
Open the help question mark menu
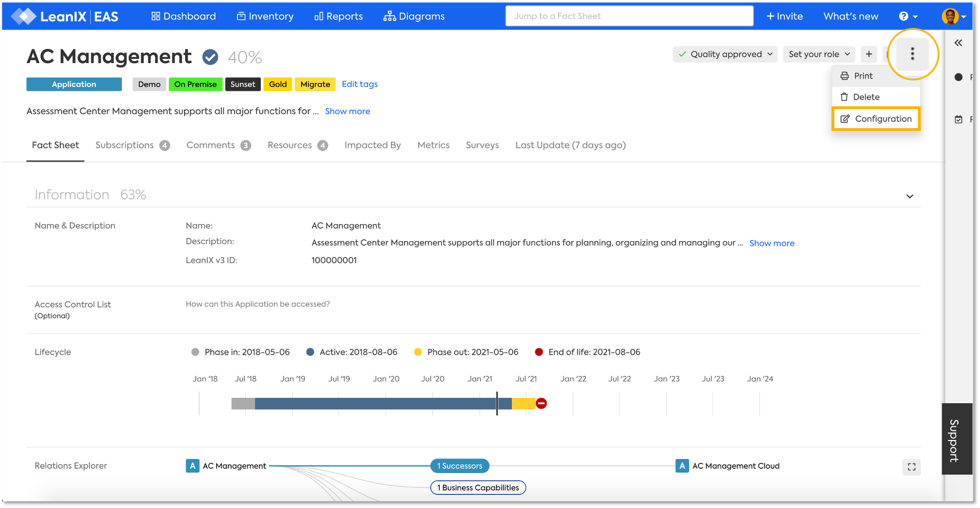[x=908, y=16]
